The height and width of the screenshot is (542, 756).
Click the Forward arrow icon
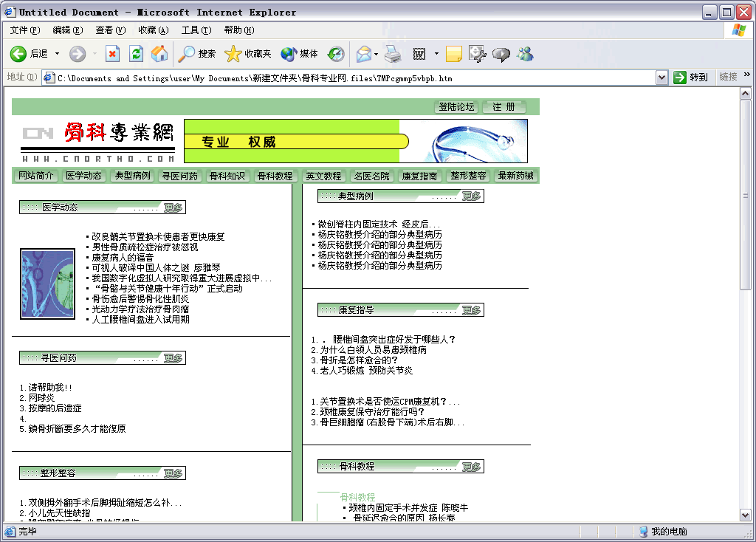(x=77, y=54)
